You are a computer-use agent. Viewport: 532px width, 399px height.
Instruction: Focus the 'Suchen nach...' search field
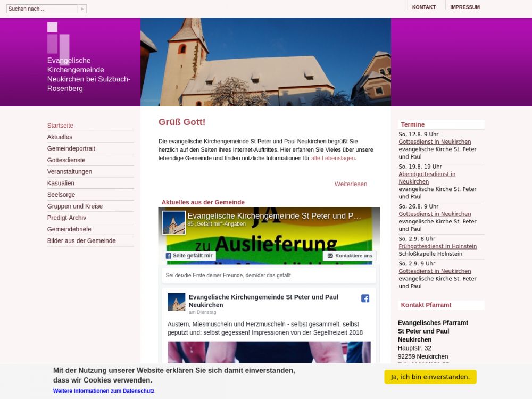[41, 9]
